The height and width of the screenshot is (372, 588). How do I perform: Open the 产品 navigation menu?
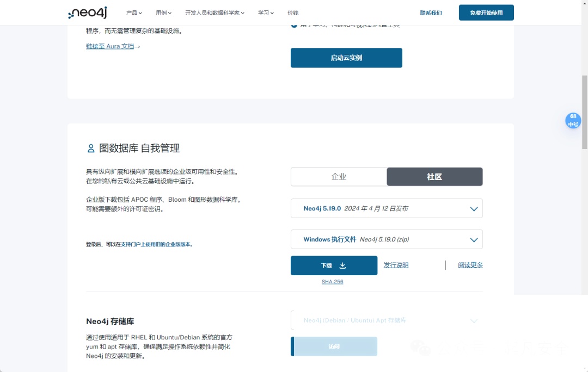134,13
